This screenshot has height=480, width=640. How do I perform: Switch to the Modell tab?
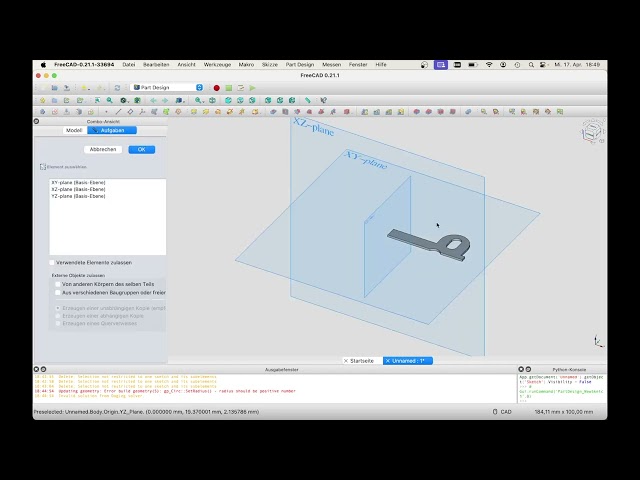coord(74,130)
